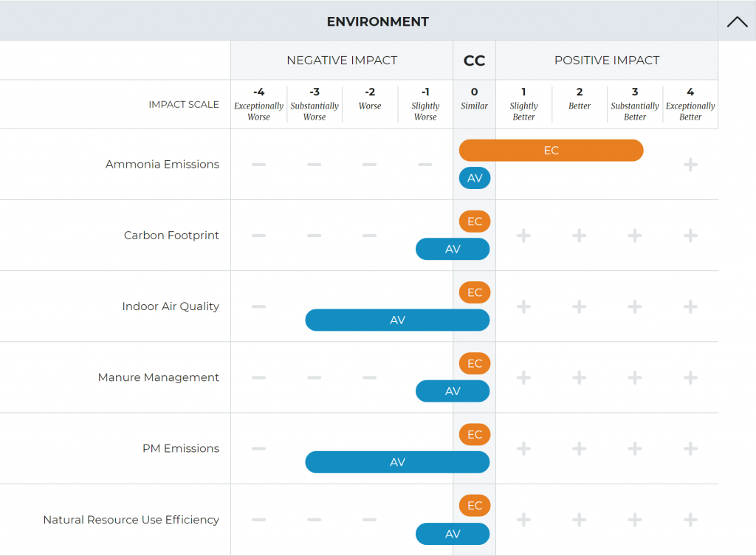Select the EC badge in Indoor Air Quality row
This screenshot has width=756, height=556.
pyautogui.click(x=474, y=292)
